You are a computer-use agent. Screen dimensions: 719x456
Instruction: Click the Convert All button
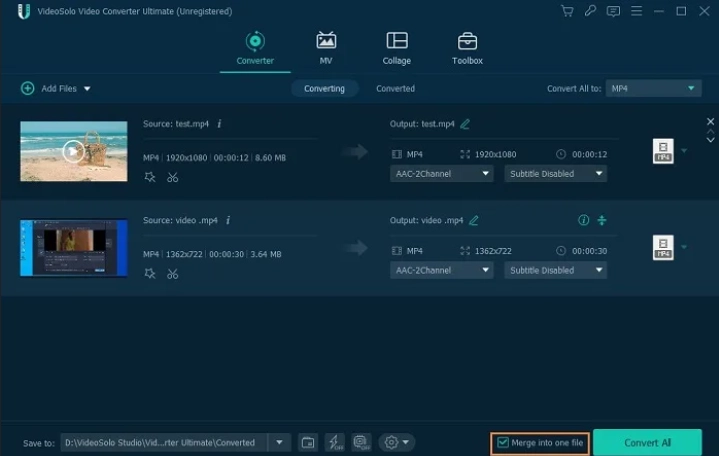pos(647,443)
